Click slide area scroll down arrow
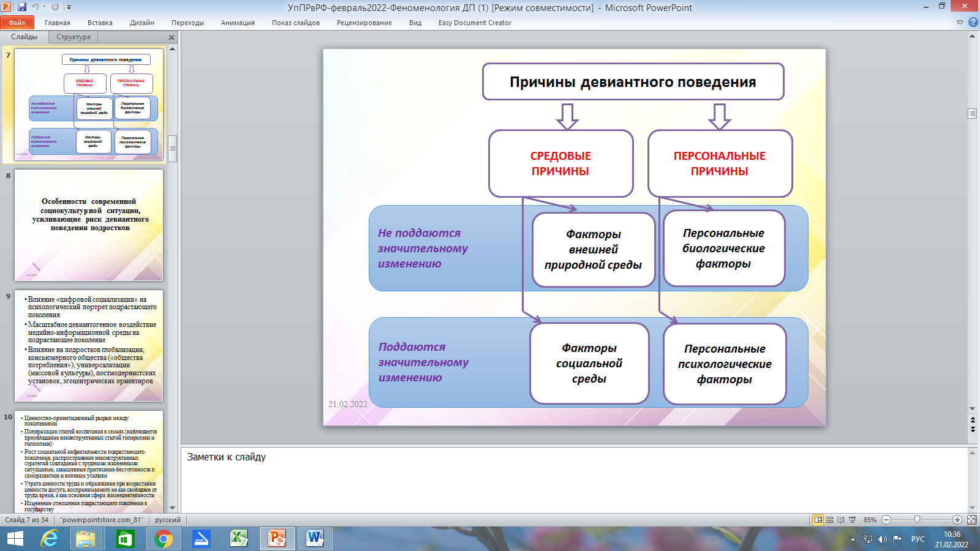The height and width of the screenshot is (551, 980). (972, 408)
